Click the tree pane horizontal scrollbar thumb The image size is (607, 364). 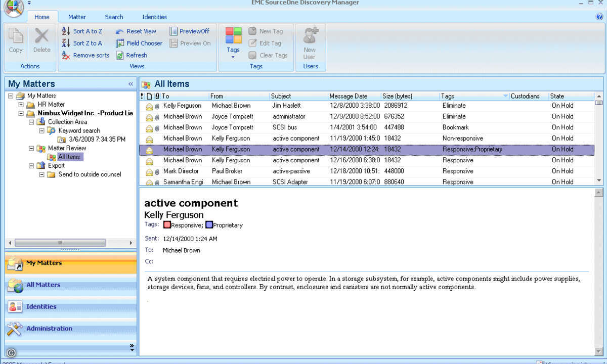60,243
